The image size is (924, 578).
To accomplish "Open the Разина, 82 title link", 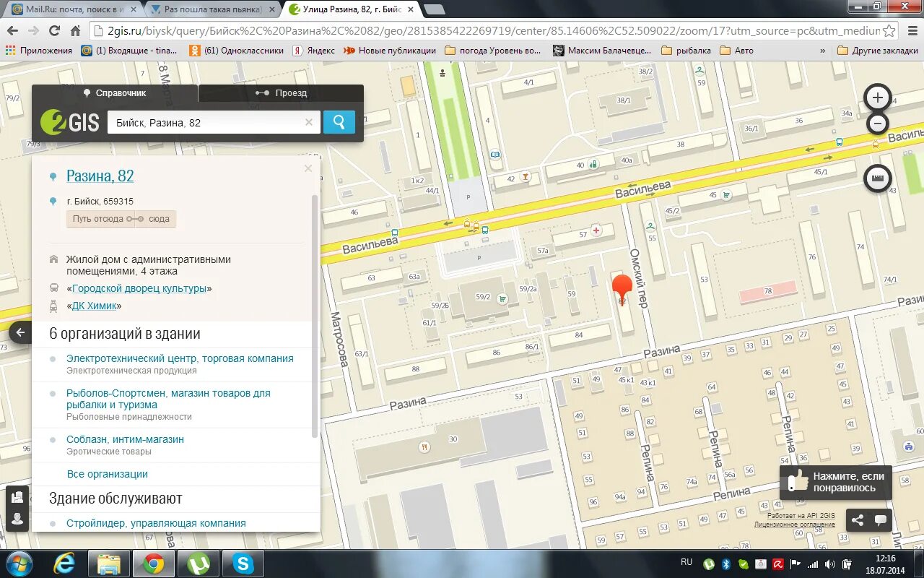I will coord(100,176).
